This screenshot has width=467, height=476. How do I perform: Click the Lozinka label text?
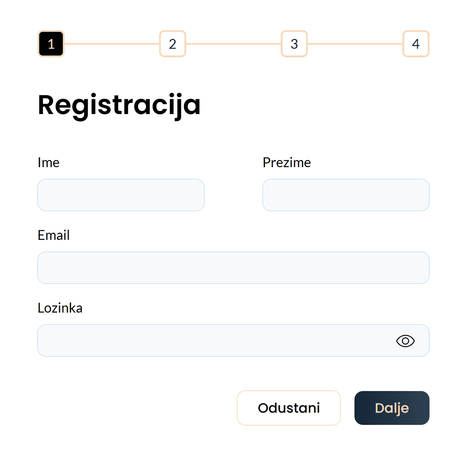[60, 308]
